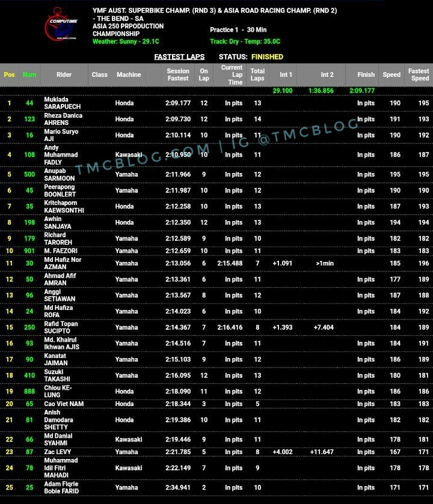Click the >1min Int 2 value
Image resolution: width=433 pixels, height=504 pixels.
[325, 263]
